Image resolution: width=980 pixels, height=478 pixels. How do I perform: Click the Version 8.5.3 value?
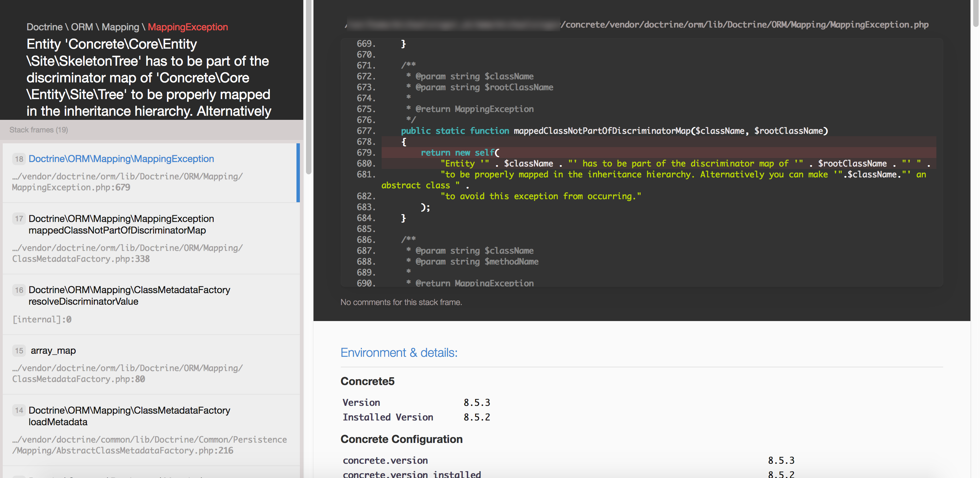click(x=477, y=402)
